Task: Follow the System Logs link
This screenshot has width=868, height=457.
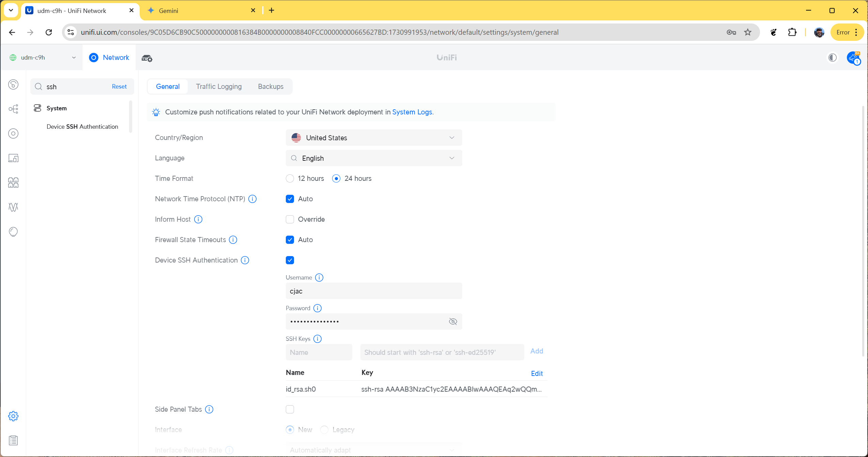Action: 412,112
